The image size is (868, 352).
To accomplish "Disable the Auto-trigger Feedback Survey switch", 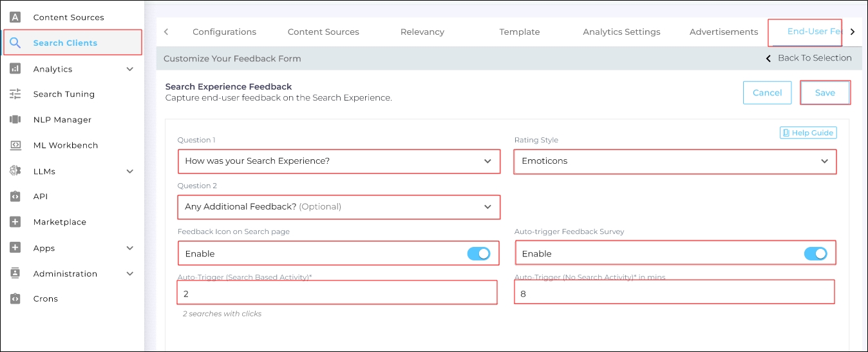I will 815,254.
